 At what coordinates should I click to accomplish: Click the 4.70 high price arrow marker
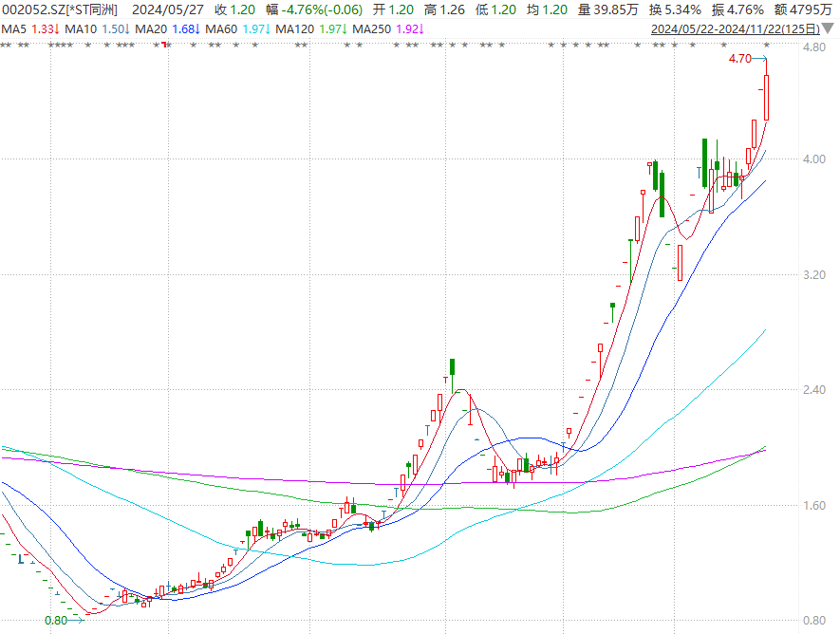[747, 59]
